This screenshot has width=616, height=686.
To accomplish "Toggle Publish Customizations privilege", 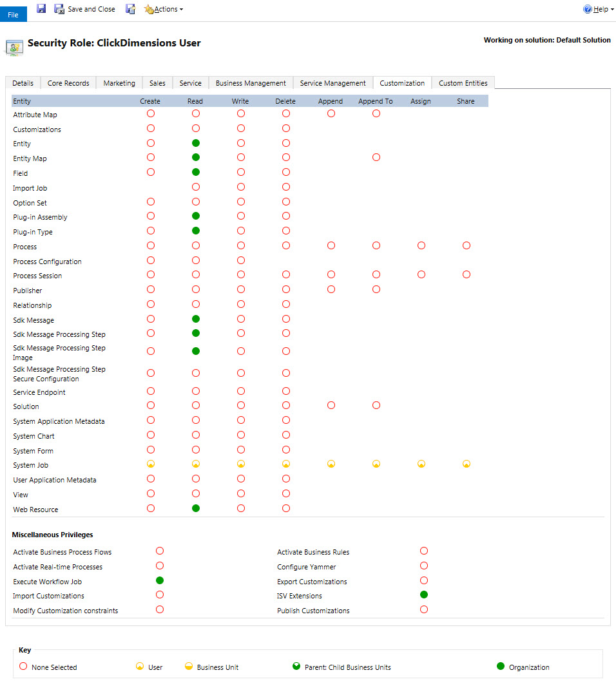I will click(424, 609).
